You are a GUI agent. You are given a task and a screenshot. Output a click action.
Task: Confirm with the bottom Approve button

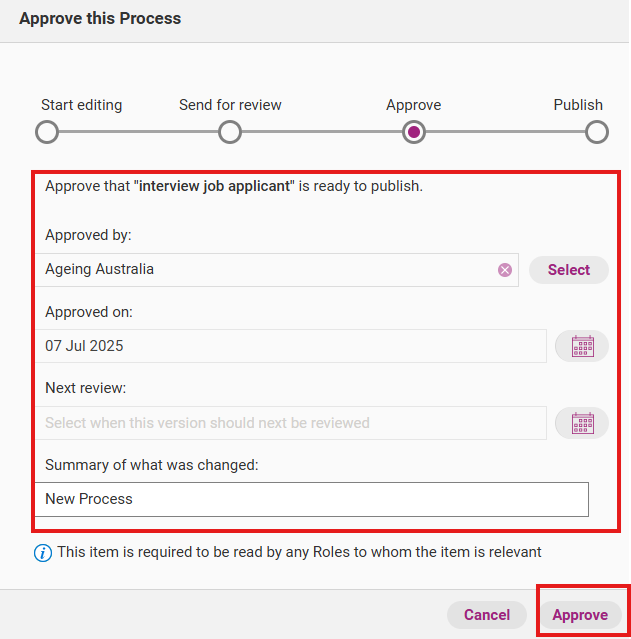point(580,615)
